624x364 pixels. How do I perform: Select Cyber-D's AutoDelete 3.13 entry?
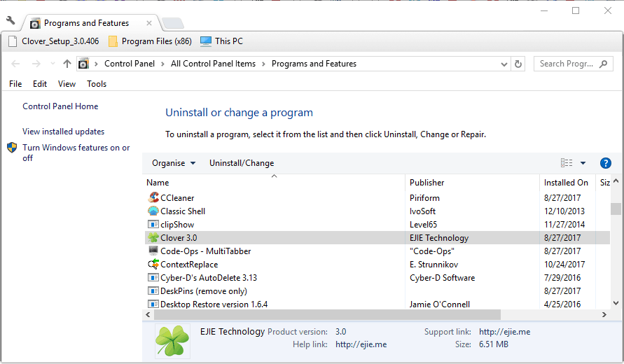377,278
